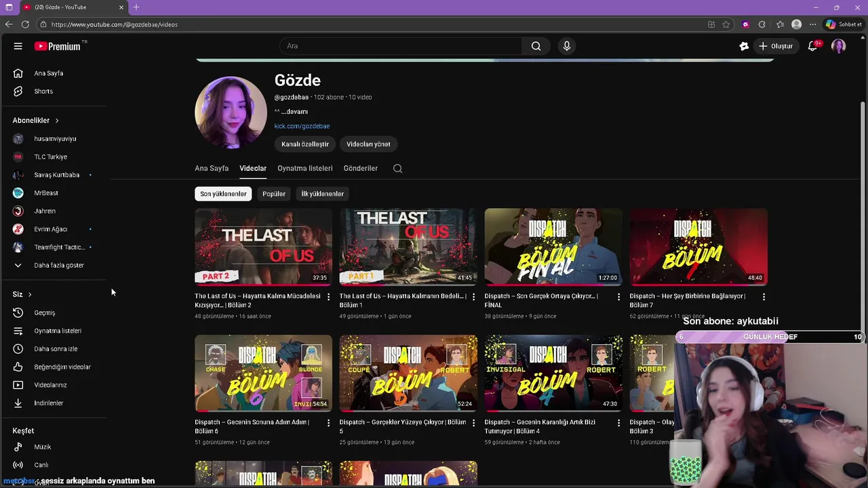The height and width of the screenshot is (488, 868).
Task: Start voice search with microphone icon
Action: coord(567,46)
